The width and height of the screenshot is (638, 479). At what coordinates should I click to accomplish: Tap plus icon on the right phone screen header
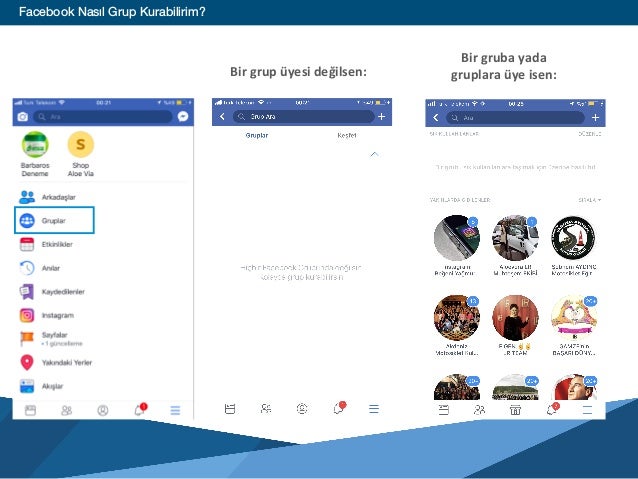(595, 118)
